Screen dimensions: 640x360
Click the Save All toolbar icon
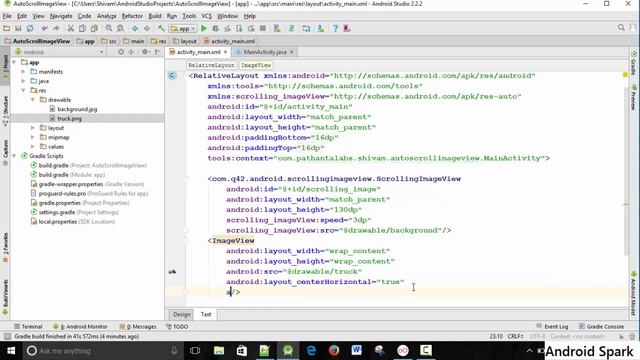pos(18,29)
